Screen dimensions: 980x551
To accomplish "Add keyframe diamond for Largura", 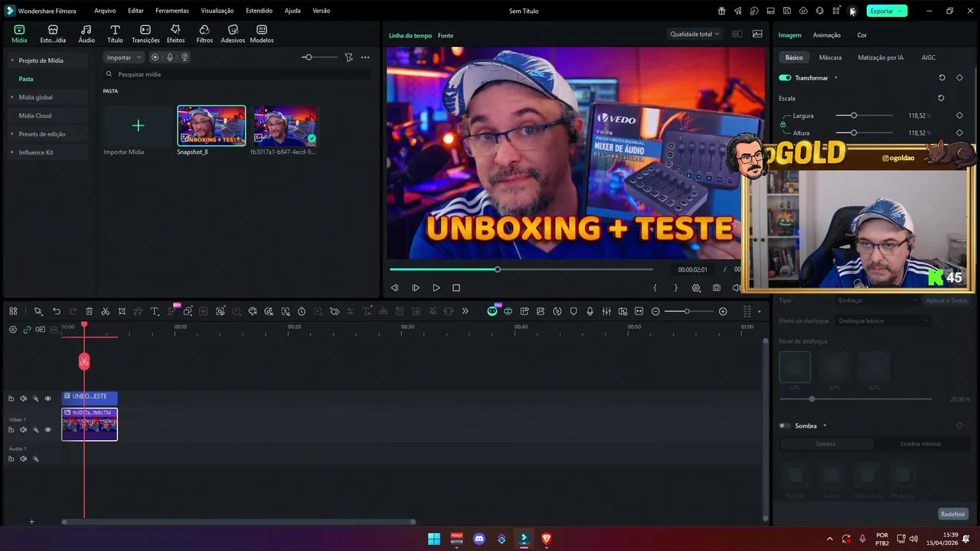I will (x=959, y=116).
